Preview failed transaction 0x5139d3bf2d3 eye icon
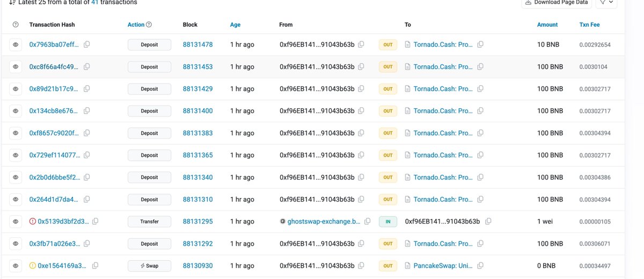The height and width of the screenshot is (279, 644). [16, 221]
